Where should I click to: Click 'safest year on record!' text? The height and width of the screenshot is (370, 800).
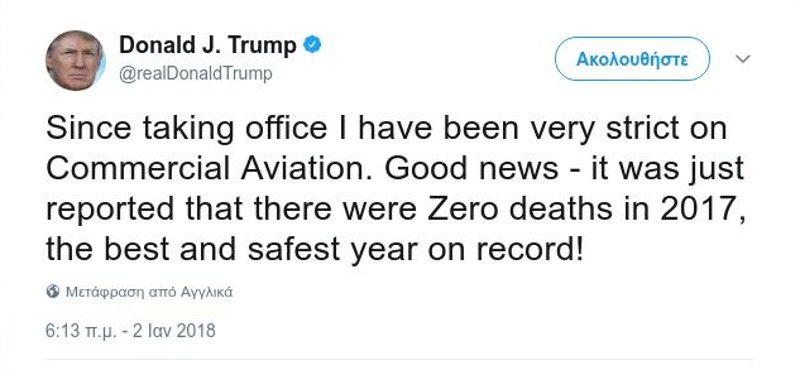click(x=415, y=249)
